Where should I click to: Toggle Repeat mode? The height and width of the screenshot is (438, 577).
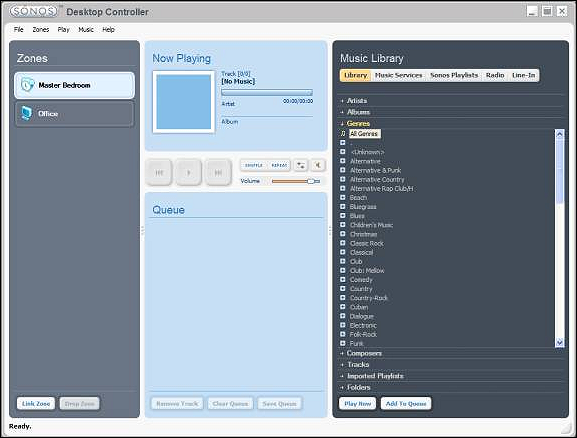tap(279, 165)
